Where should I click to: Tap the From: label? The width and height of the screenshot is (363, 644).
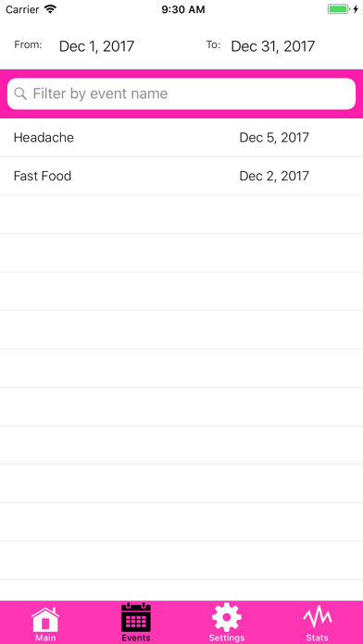tap(28, 44)
